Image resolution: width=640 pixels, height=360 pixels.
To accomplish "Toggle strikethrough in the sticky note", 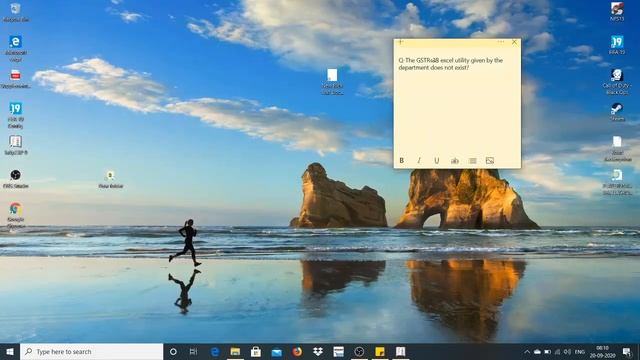I will 454,161.
